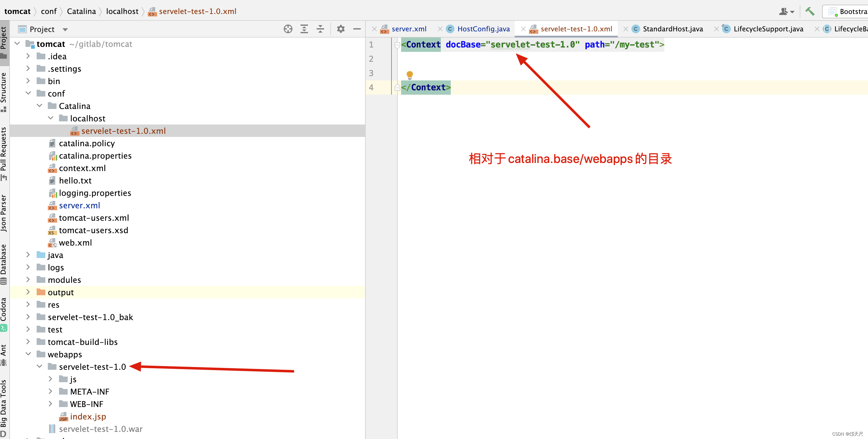Switch to the LifecycleSupport.java tab

pos(768,29)
